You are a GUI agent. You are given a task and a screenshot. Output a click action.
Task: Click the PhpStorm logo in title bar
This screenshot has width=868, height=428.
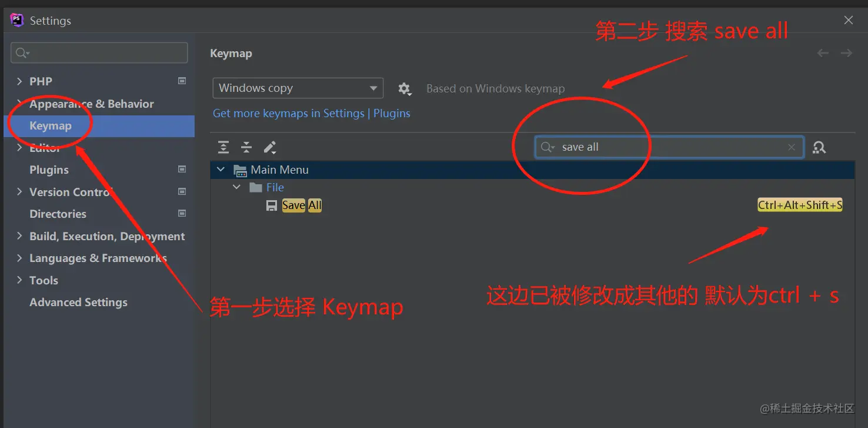coord(17,20)
